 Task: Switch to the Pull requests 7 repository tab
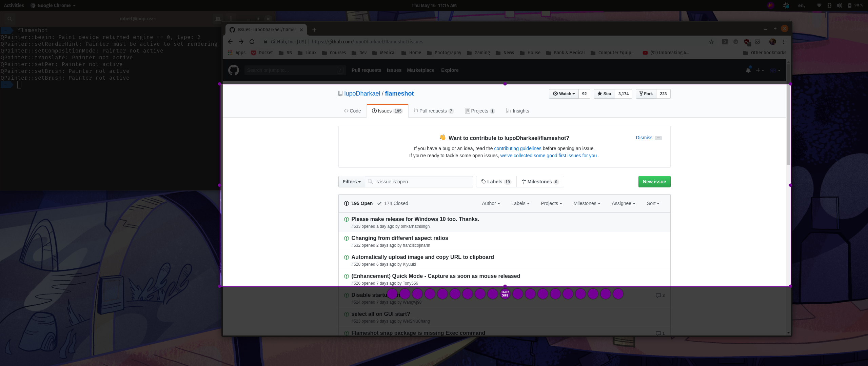(434, 111)
